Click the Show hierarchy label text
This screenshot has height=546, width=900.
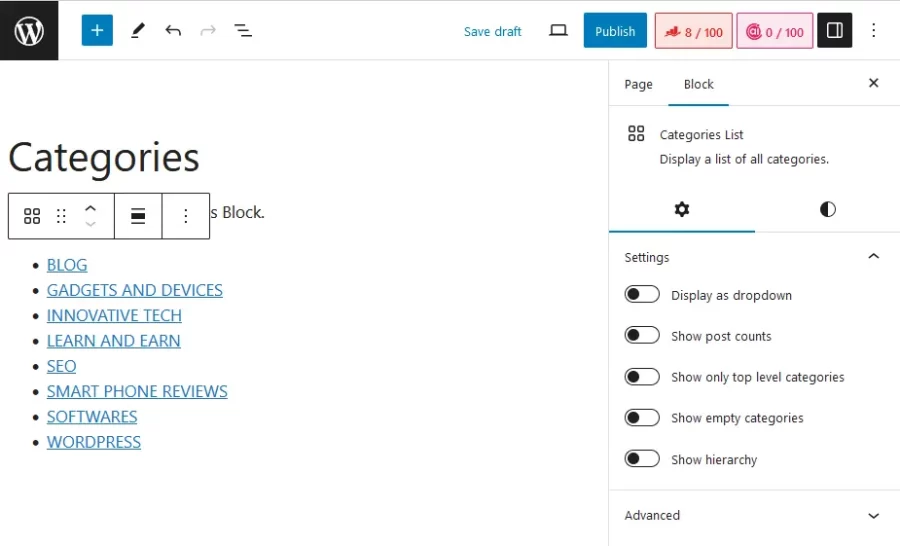[x=714, y=459]
